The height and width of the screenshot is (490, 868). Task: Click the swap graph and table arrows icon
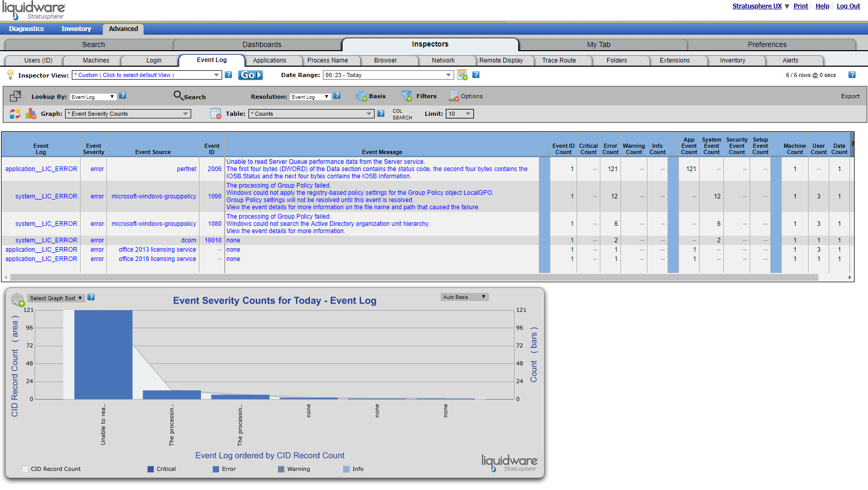point(15,114)
